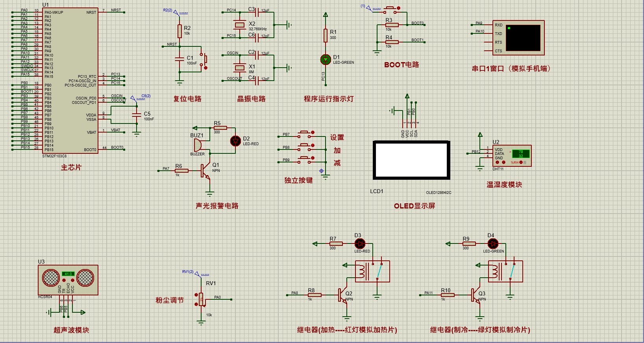Select the cooling relay coil near Q3
The height and width of the screenshot is (343, 644).
pos(495,271)
